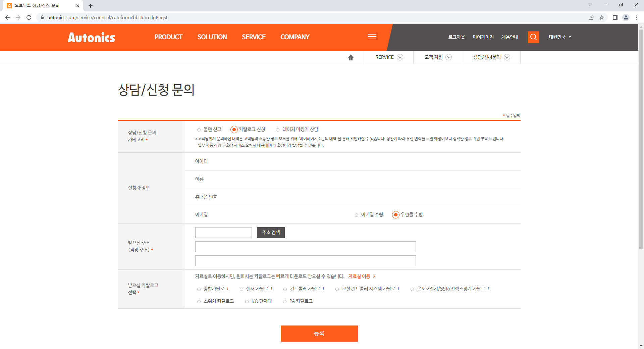
Task: Check the 센서 카탈로그 option
Action: 241,289
